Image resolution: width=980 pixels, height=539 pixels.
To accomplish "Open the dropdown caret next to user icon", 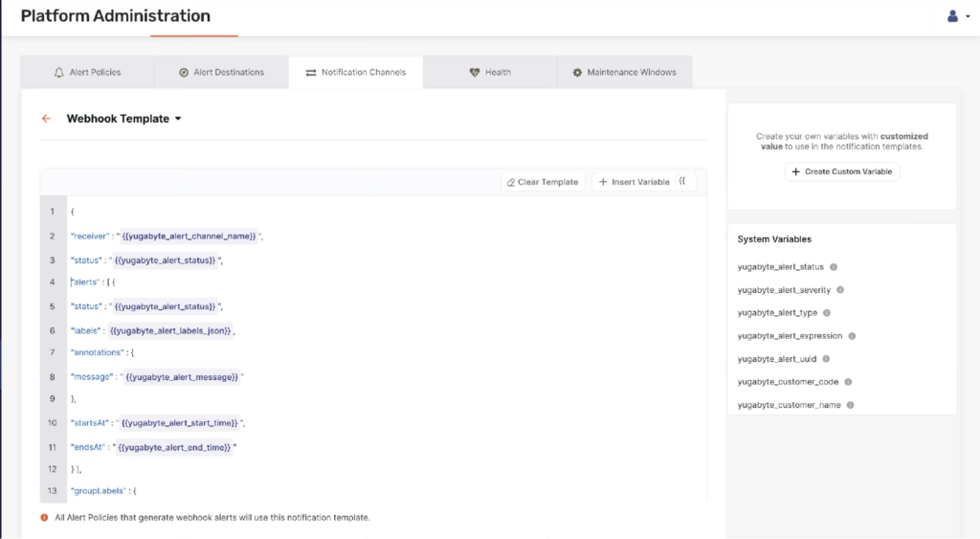I will click(969, 17).
